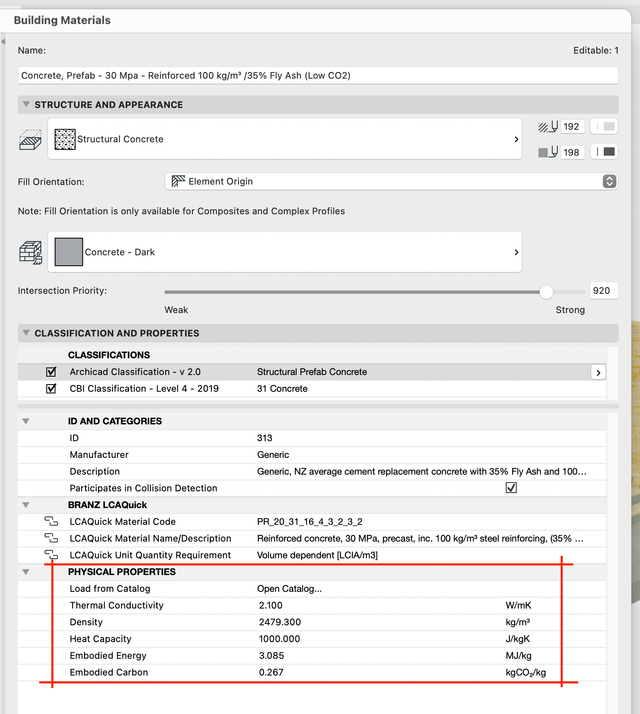Image resolution: width=640 pixels, height=714 pixels.
Task: Collapse the BRANZ LCAQuick group
Action: pos(26,505)
